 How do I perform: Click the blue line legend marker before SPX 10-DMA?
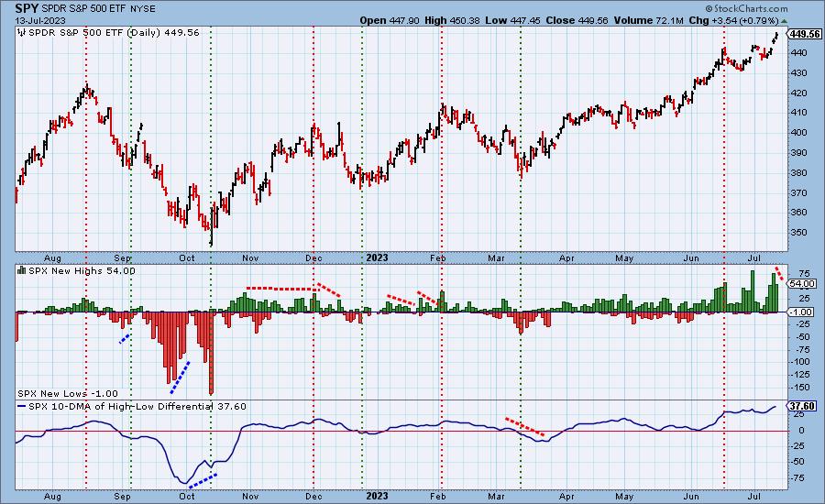(x=22, y=406)
